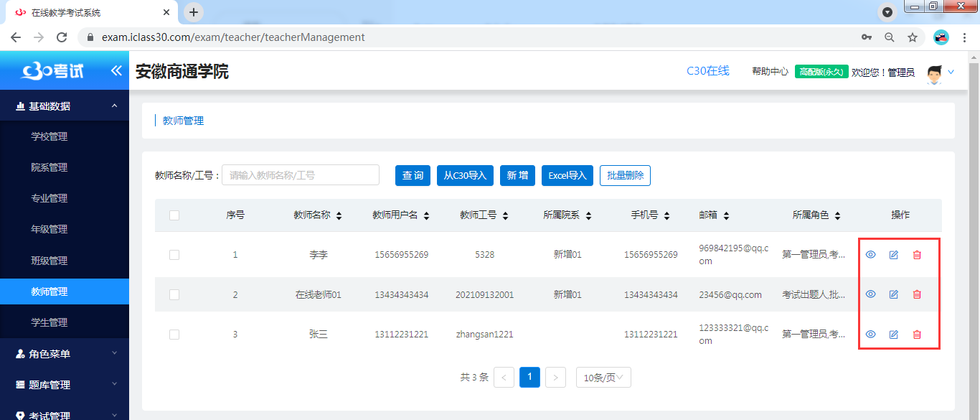Close the 在线教学考试系统 tab
Viewport: 980px width, 420px height.
pyautogui.click(x=166, y=12)
